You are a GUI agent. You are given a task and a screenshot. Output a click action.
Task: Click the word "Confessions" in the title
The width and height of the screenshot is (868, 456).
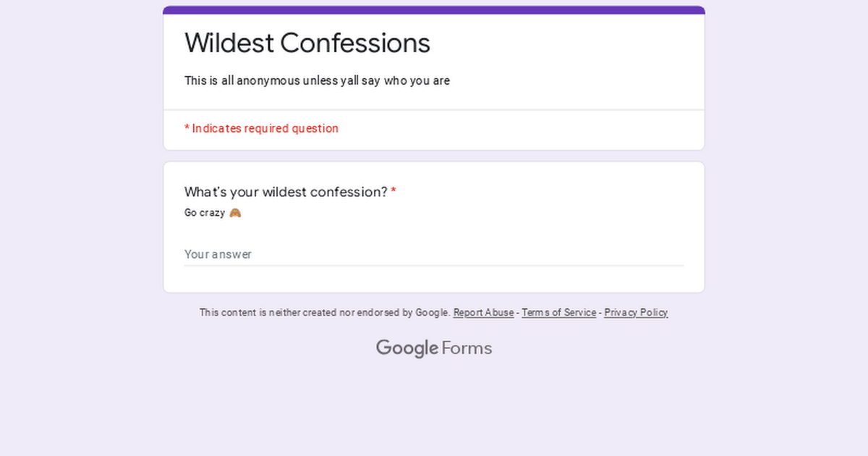pos(354,43)
